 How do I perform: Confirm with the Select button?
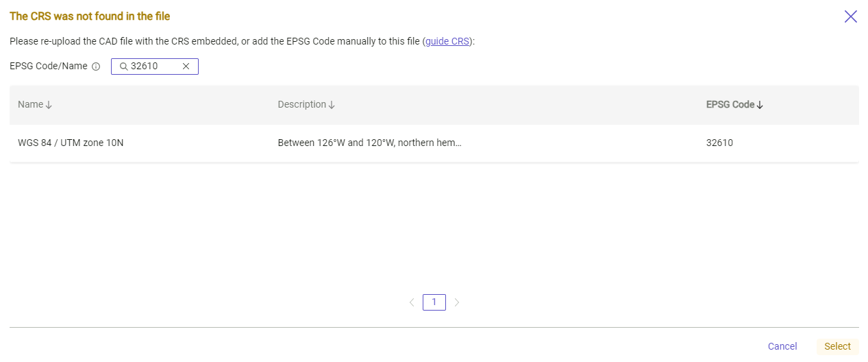(x=837, y=346)
